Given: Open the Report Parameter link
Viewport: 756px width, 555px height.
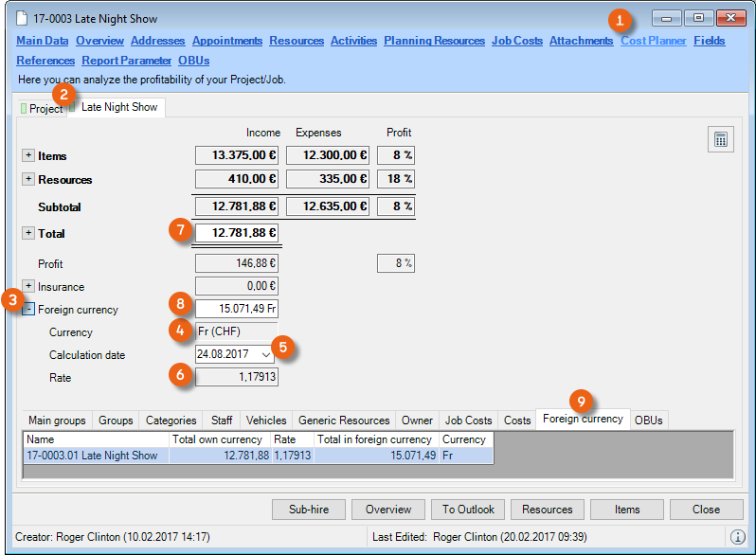Looking at the screenshot, I should click(x=126, y=61).
